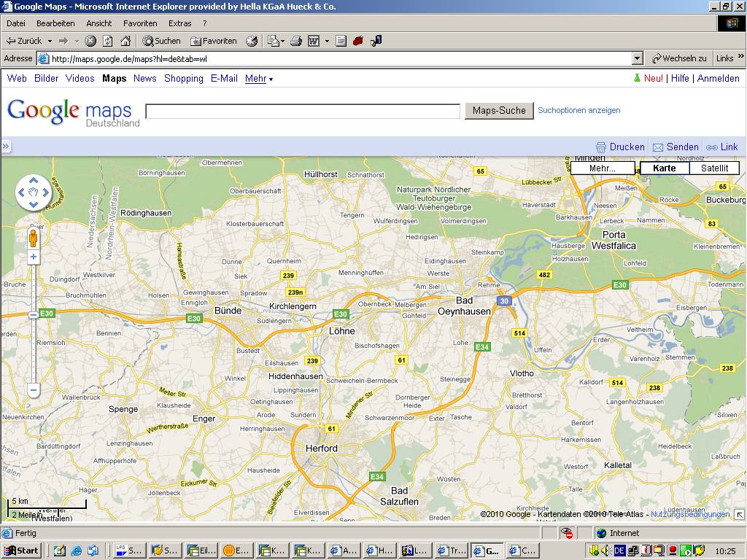The image size is (747, 560).
Task: Stop page loading with the X icon
Action: pos(90,41)
